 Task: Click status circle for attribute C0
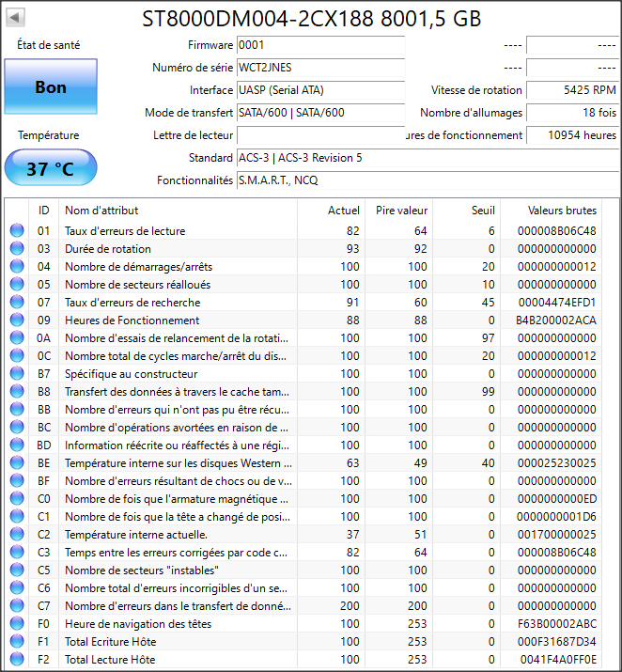(17, 498)
